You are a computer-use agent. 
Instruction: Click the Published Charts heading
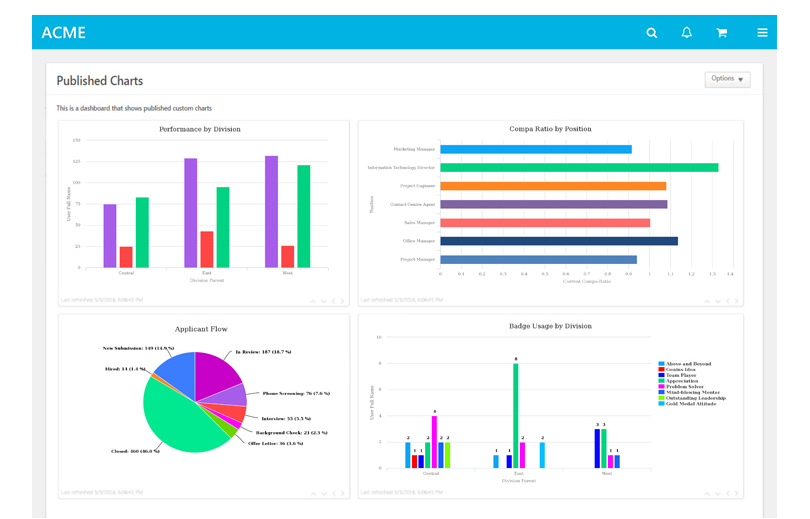100,81
